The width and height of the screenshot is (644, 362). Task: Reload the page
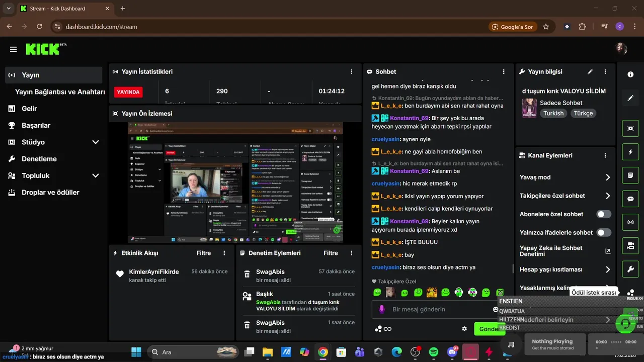(39, 27)
